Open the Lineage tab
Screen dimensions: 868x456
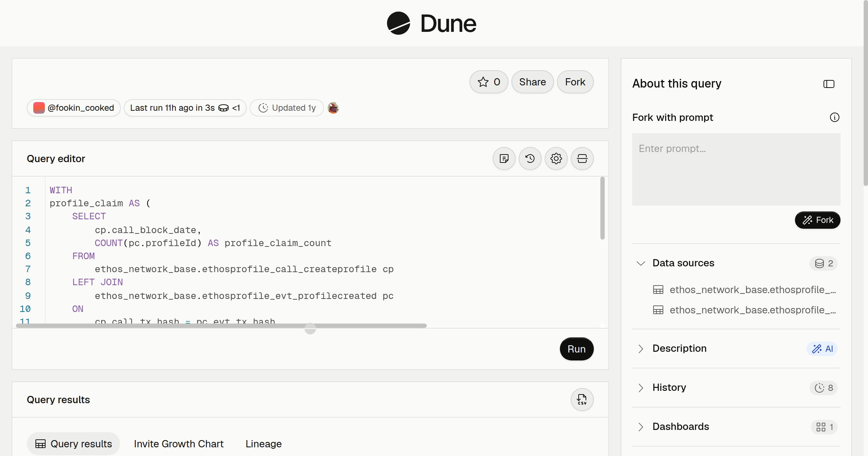[x=263, y=444]
